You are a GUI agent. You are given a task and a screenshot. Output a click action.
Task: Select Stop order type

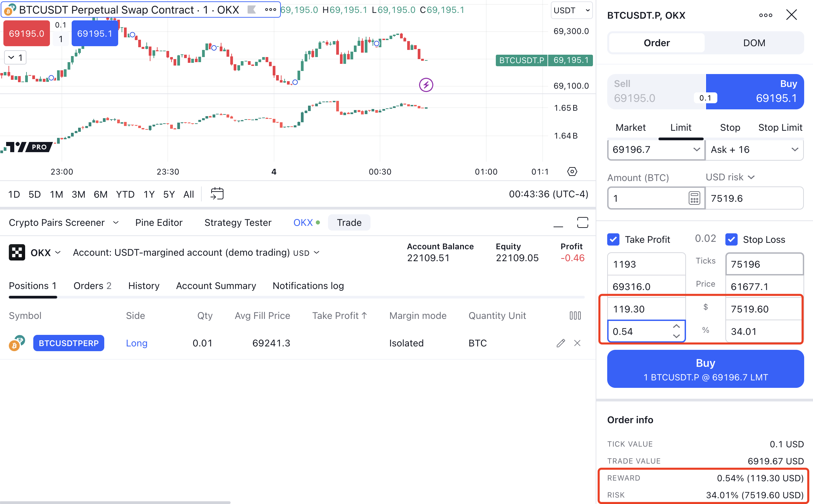tap(730, 128)
